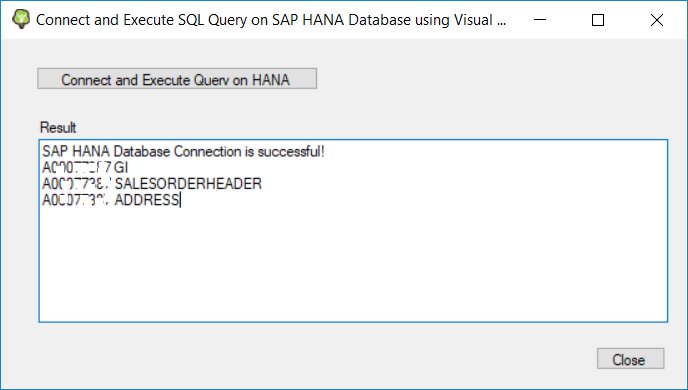Click the GI result text

(x=121, y=168)
